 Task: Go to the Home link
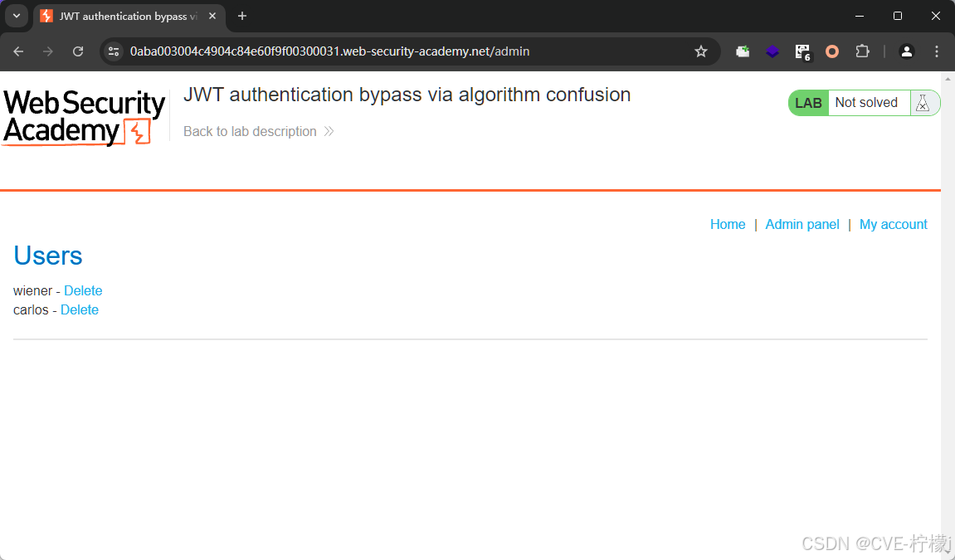(x=728, y=225)
